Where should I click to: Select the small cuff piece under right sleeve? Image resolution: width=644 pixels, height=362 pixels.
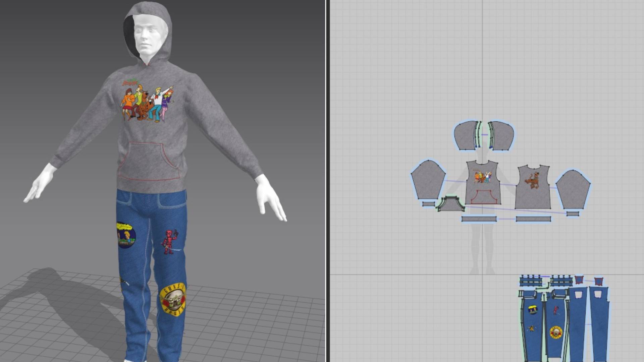(x=573, y=214)
